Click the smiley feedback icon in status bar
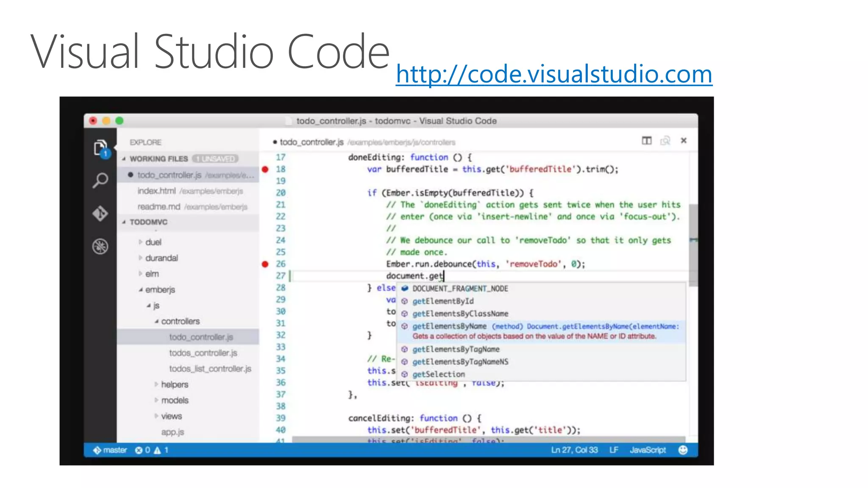The image size is (868, 488). [x=683, y=450]
